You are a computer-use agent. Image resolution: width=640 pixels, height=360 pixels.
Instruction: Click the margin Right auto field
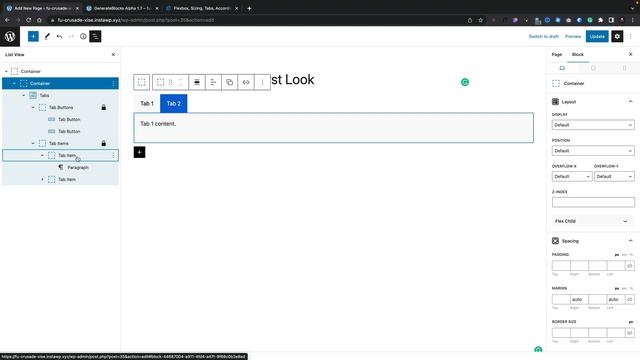579,299
